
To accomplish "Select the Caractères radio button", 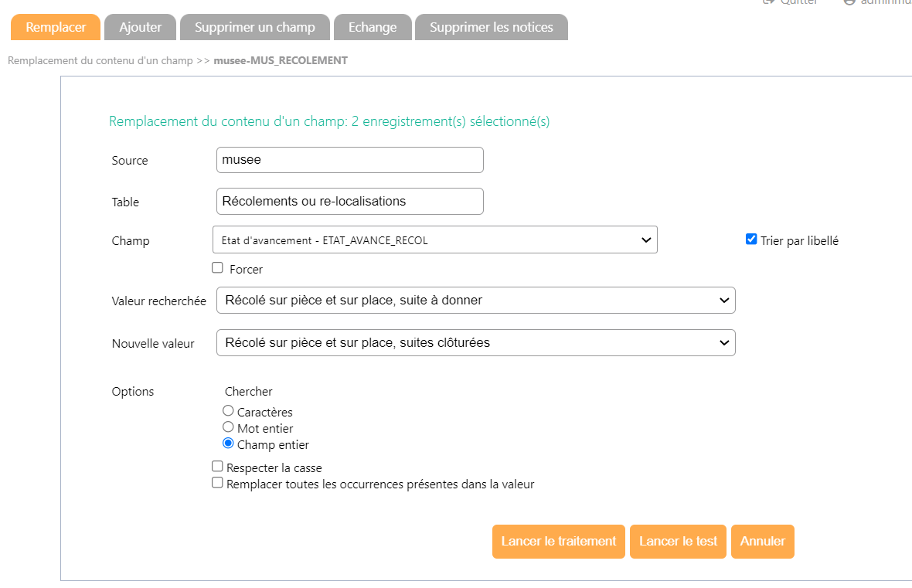I will pos(228,411).
